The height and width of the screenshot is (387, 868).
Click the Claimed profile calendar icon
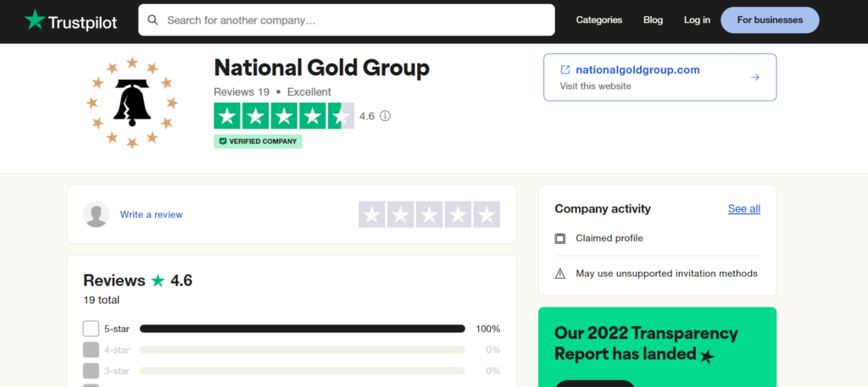[560, 239]
